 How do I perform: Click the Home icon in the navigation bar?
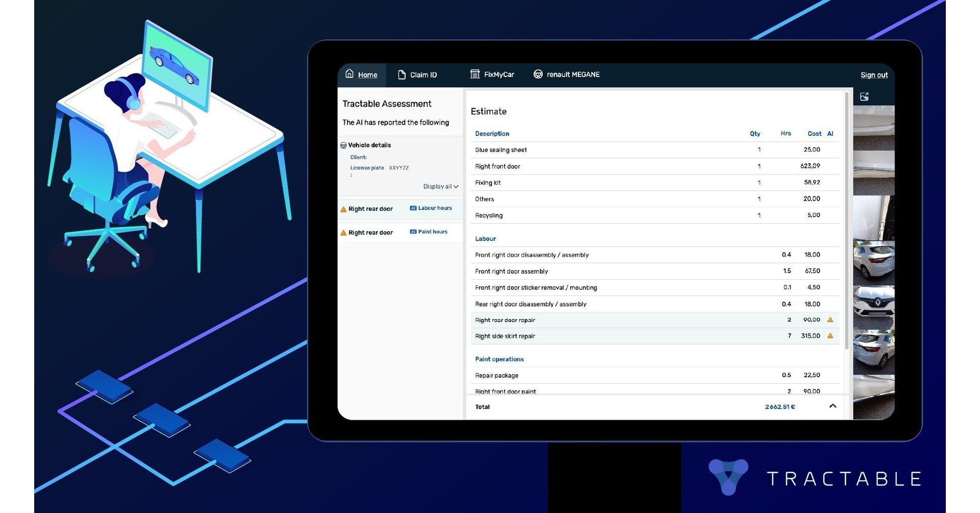(350, 75)
